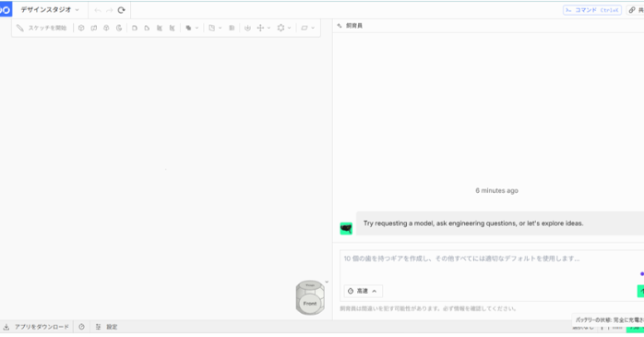Click the Front face of view cube
This screenshot has height=337, width=644.
(x=310, y=304)
